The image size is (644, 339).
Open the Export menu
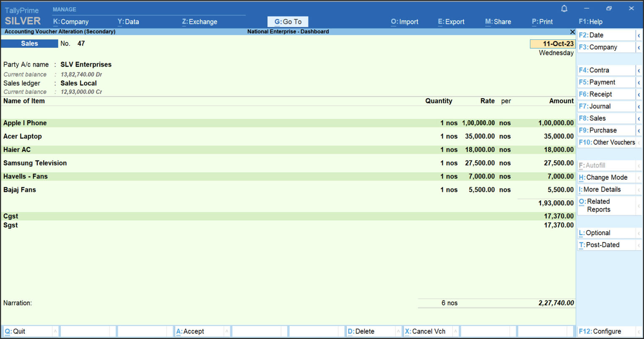[x=451, y=22]
